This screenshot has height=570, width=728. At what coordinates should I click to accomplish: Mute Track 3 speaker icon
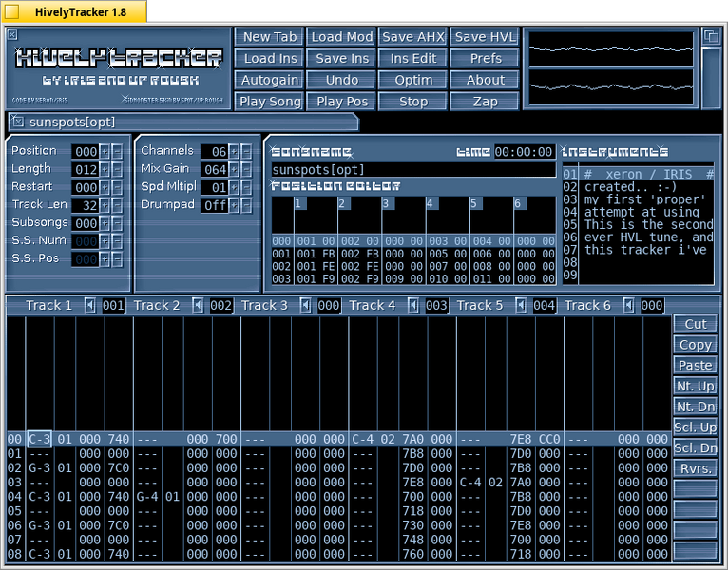305,305
